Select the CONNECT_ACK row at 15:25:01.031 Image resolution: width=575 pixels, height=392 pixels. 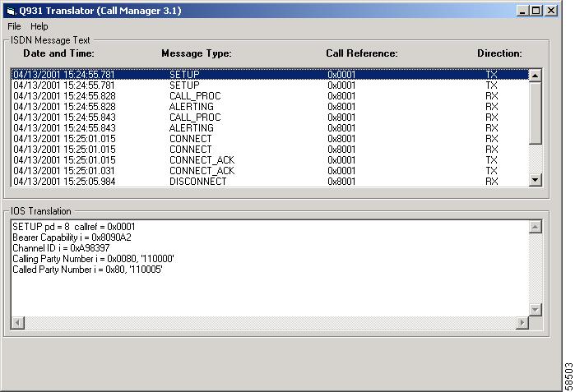[x=270, y=171]
